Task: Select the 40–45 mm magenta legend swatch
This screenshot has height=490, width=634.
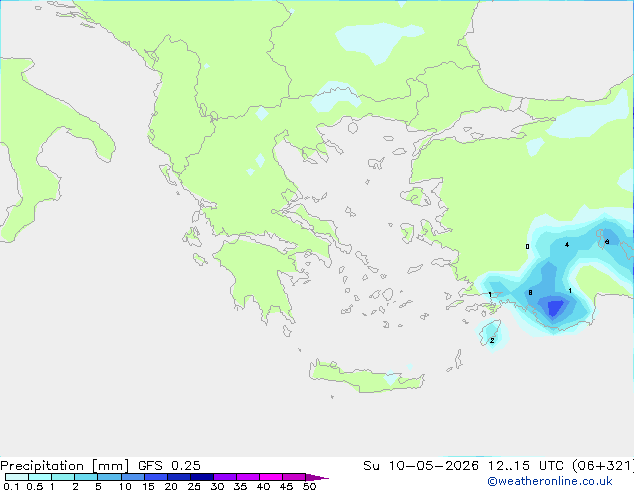Action: [x=271, y=477]
